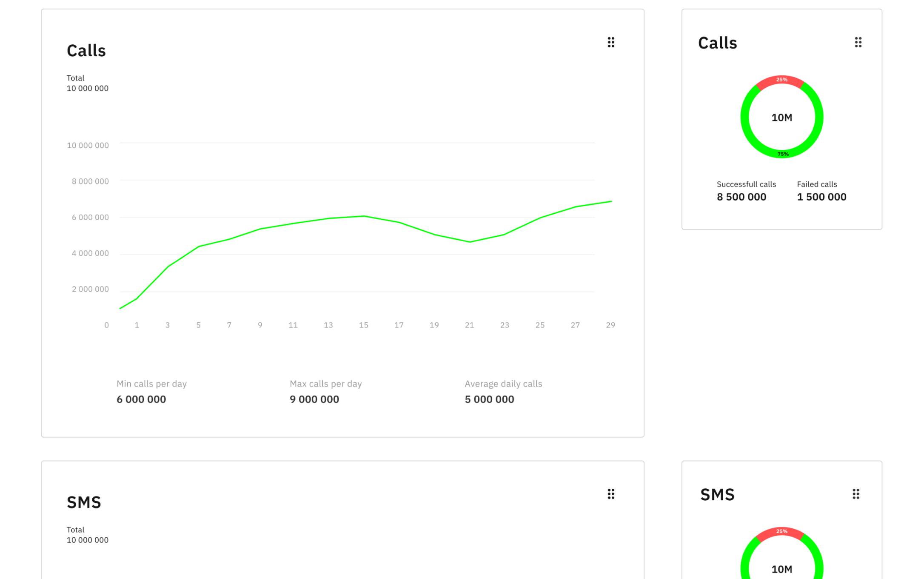The height and width of the screenshot is (579, 924).
Task: Click the Min calls per day statistic
Action: click(x=152, y=392)
